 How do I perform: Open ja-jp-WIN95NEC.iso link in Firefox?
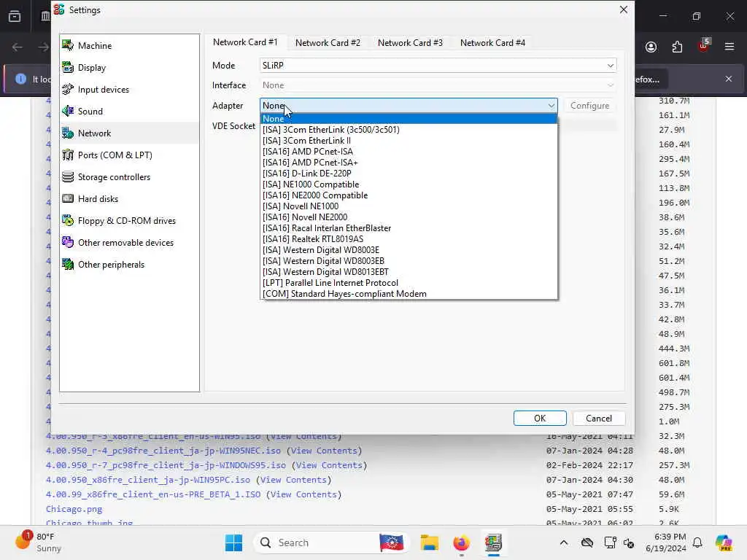coord(163,451)
